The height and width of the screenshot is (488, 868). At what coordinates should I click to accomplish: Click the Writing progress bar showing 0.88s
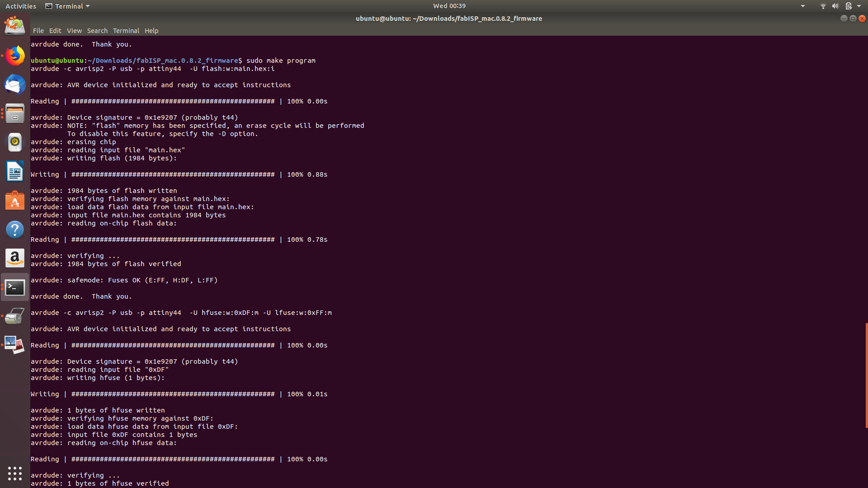(x=179, y=174)
